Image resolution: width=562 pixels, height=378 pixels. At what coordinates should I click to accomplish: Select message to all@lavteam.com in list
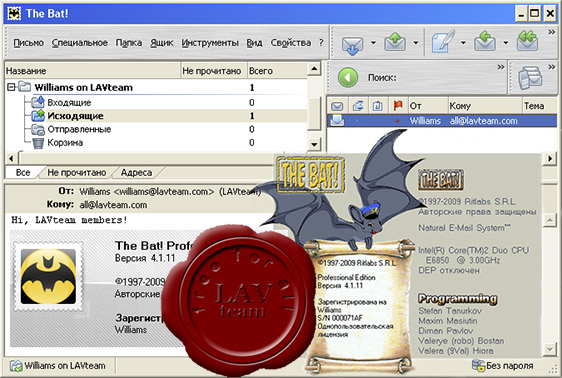[442, 121]
